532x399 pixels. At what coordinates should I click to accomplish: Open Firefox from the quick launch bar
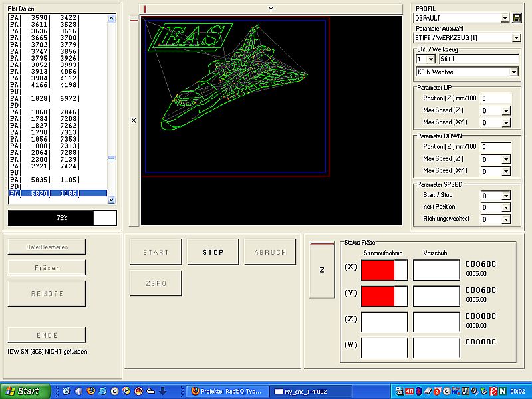coord(91,391)
